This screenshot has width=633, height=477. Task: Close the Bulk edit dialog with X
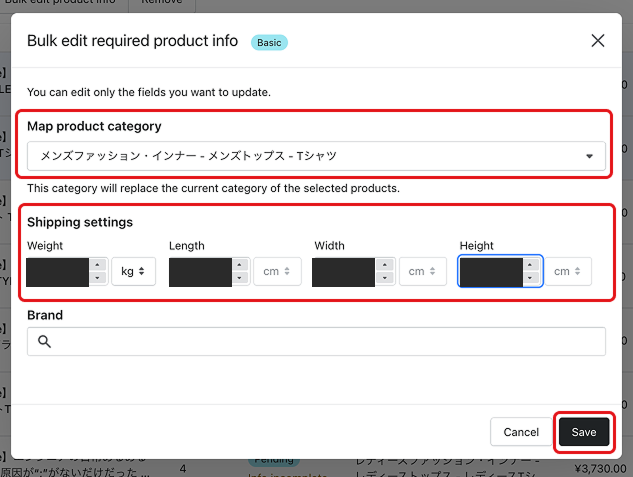tap(598, 41)
